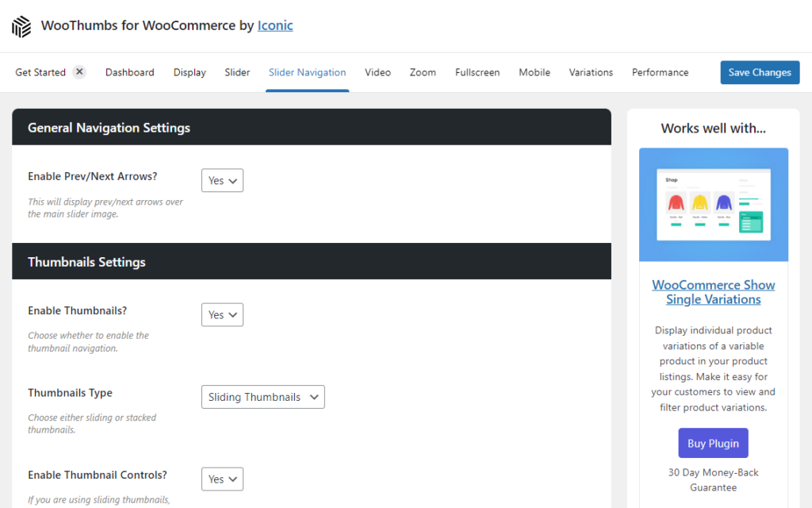Switch to the Performance tab
The height and width of the screenshot is (508, 812).
[660, 72]
